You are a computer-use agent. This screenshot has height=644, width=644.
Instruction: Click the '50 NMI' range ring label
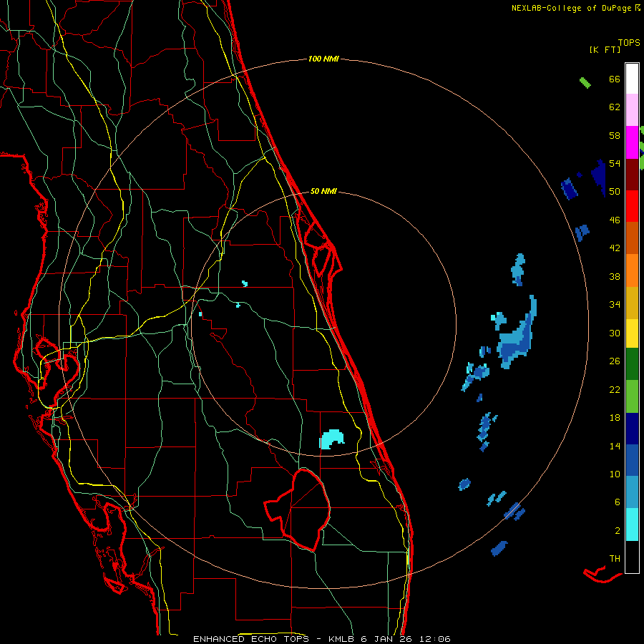pyautogui.click(x=323, y=191)
